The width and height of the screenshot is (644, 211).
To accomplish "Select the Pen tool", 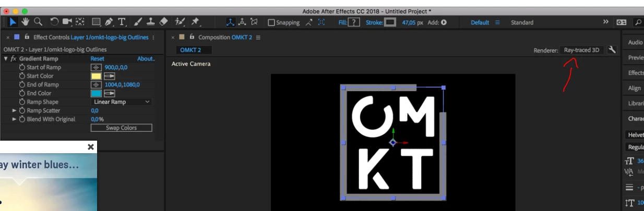I will coord(109,22).
